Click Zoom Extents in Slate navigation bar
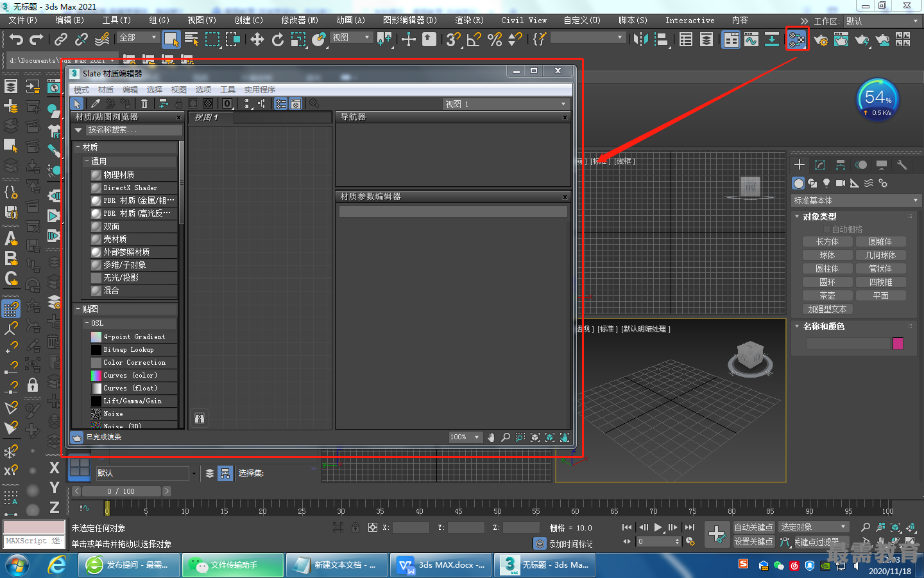Image resolution: width=924 pixels, height=578 pixels. [535, 437]
